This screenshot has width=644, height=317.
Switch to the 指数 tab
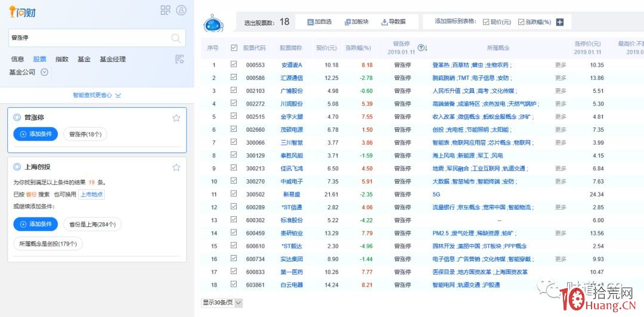point(62,59)
